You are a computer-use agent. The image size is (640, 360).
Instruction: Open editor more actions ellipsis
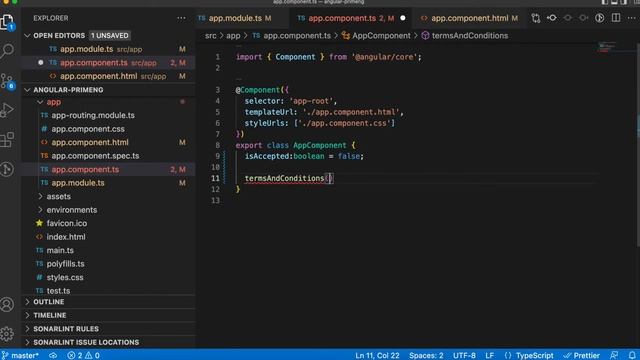coord(632,18)
